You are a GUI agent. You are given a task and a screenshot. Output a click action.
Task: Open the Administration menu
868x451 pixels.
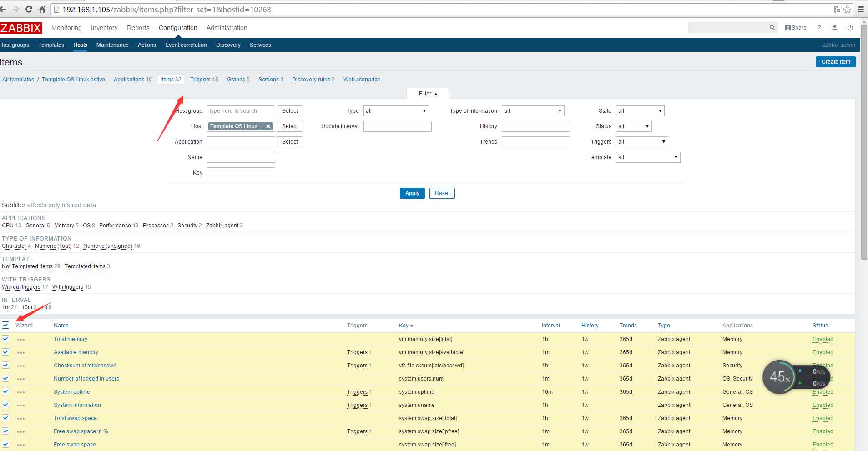(x=227, y=28)
